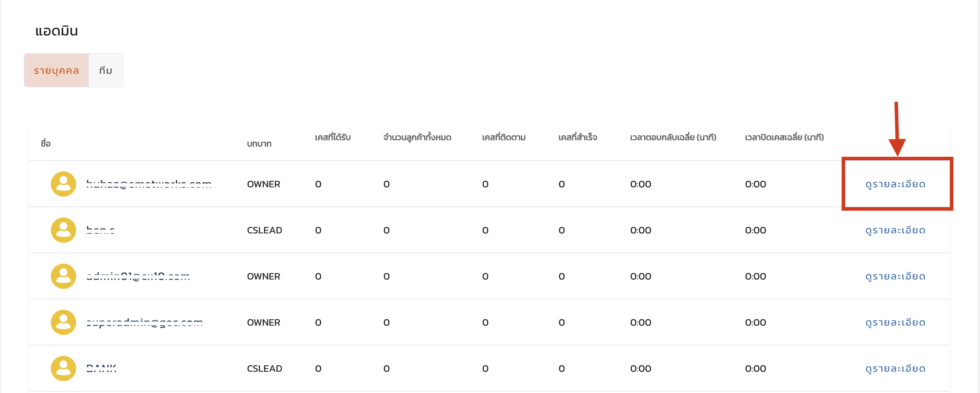Click the avatar icon in the fourth table row
Viewport: 980px width, 393px height.
pos(63,322)
